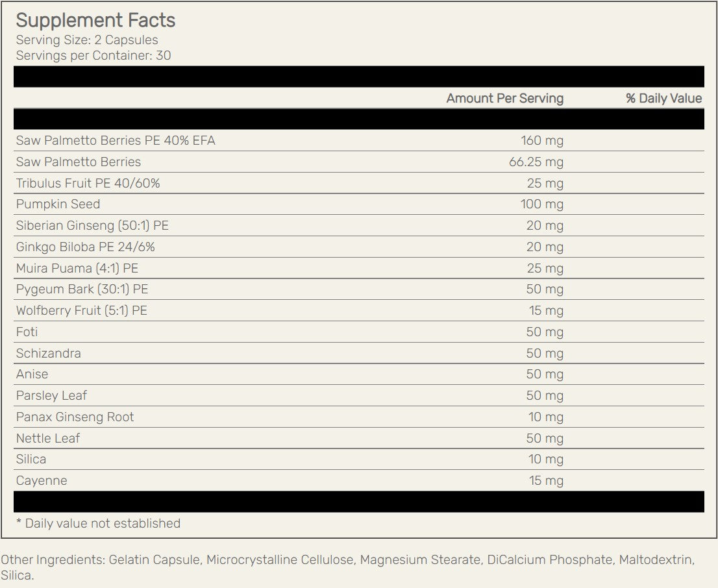Viewport: 718px width, 588px height.
Task: Click the Pumpkin Seed ingredient name
Action: (x=58, y=204)
